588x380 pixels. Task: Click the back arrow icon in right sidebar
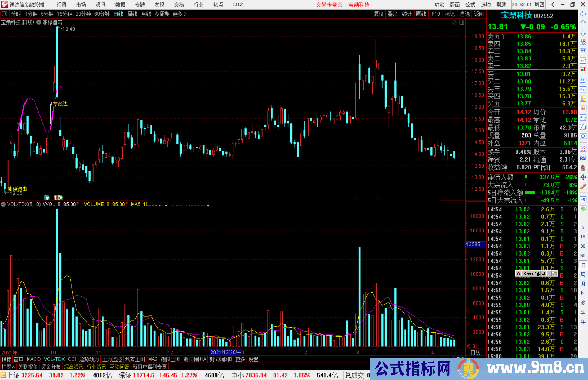[x=583, y=14]
